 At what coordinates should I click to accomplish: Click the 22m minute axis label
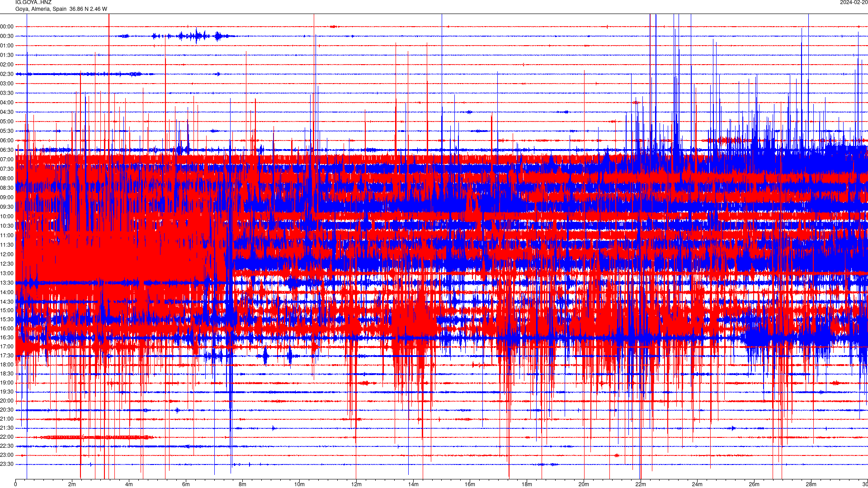click(x=641, y=484)
